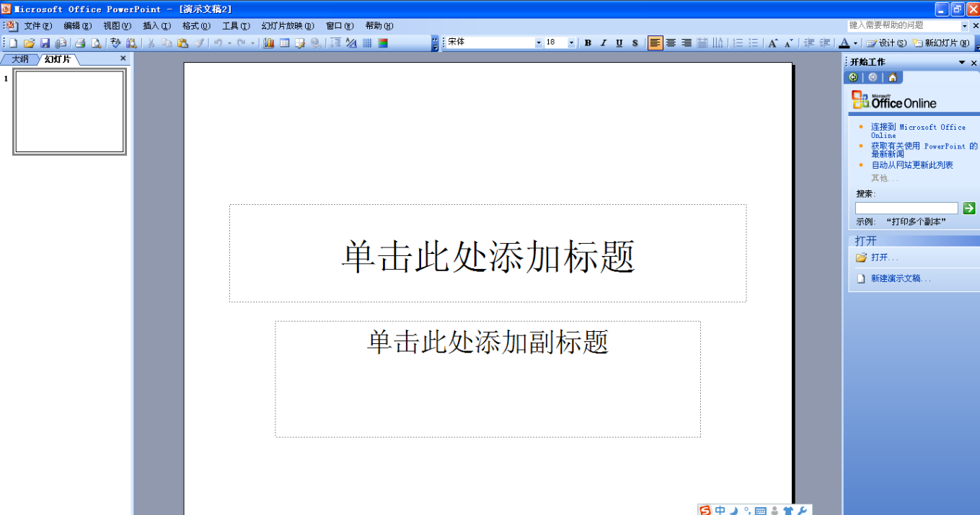Open the 编辑 menu
Image resolution: width=980 pixels, height=515 pixels.
[78, 25]
